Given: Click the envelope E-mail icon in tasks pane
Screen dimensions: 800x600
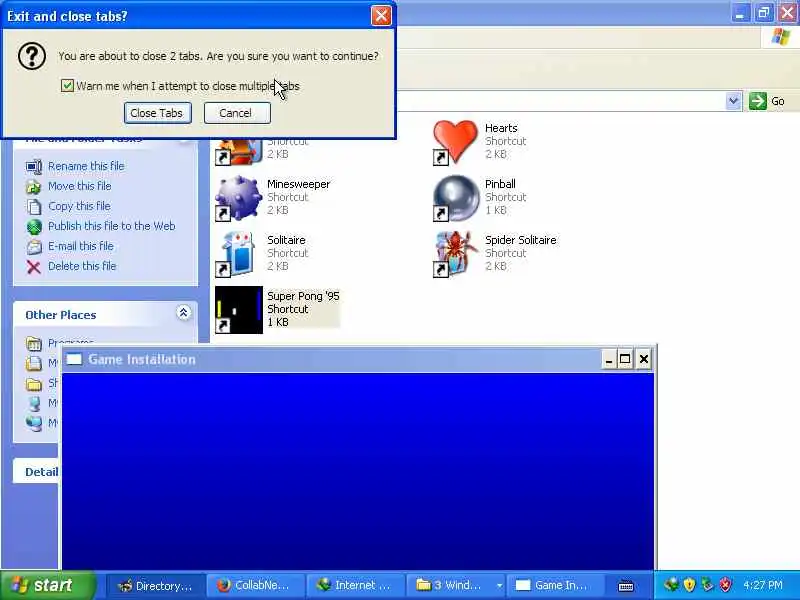Looking at the screenshot, I should coord(34,247).
